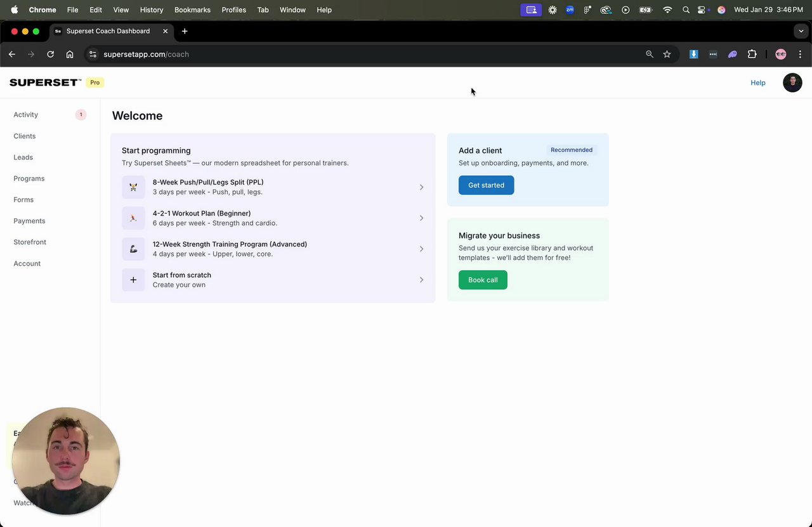Open the Chrome History menu

[x=152, y=10]
